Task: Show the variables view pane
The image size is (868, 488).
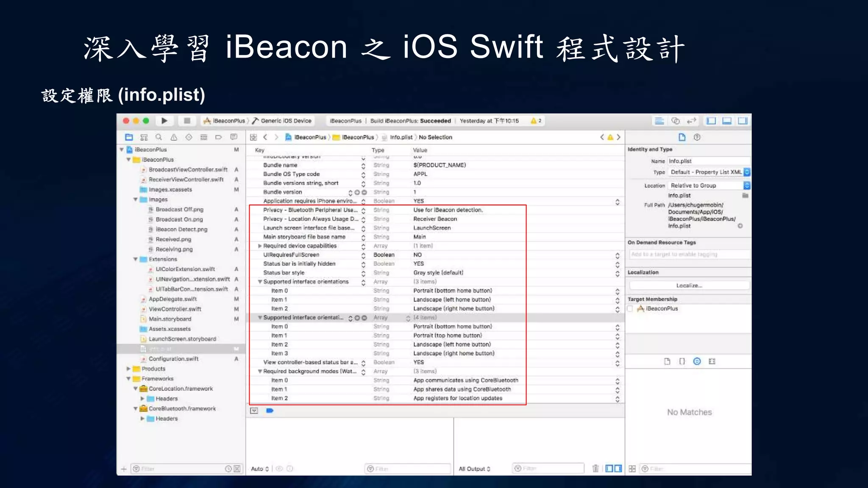Action: point(609,469)
